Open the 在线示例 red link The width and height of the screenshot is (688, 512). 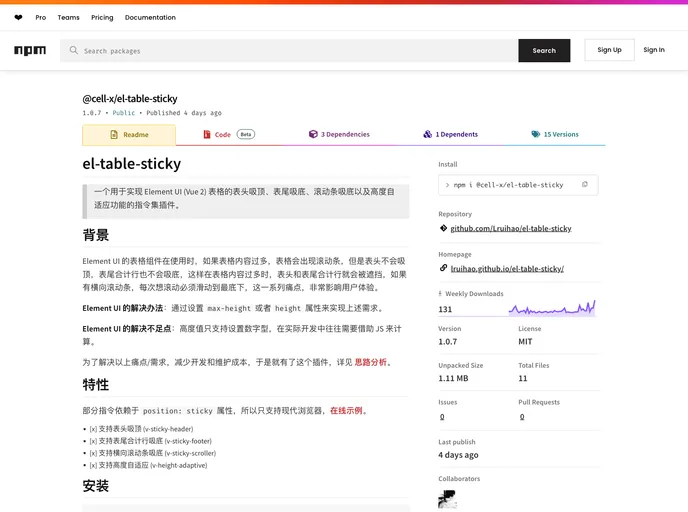(346, 411)
